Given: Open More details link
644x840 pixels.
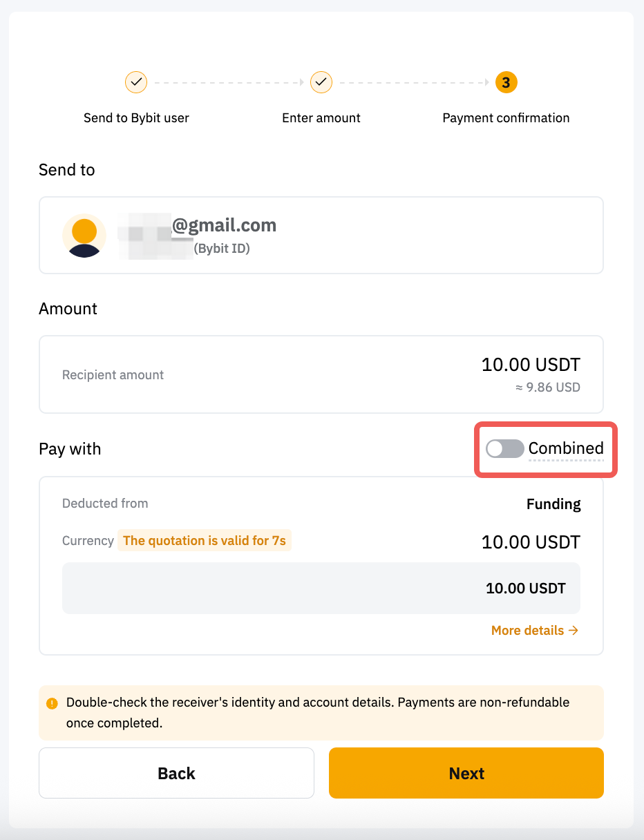Looking at the screenshot, I should (534, 630).
